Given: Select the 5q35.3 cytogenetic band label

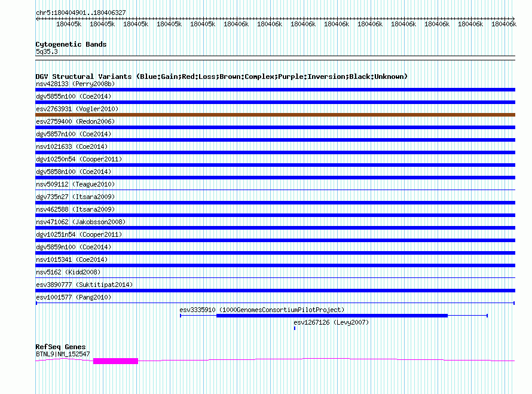Looking at the screenshot, I should 47,52.
